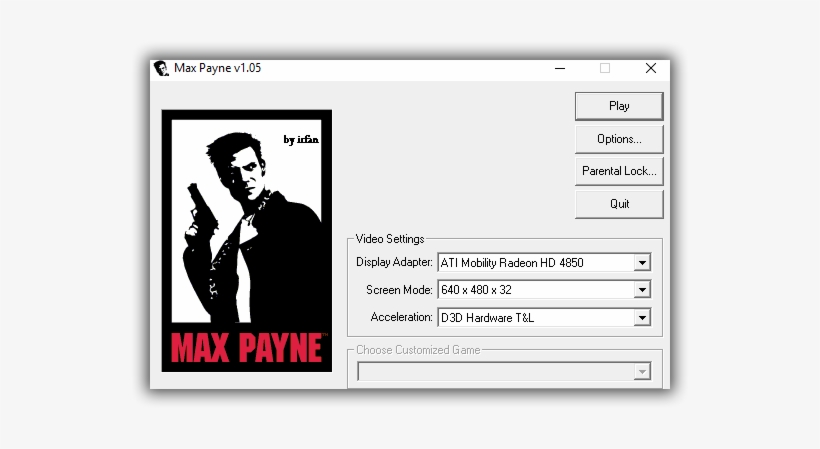Expand the Display Adapter dropdown arrow
Viewport: 820px width, 449px height.
point(642,262)
